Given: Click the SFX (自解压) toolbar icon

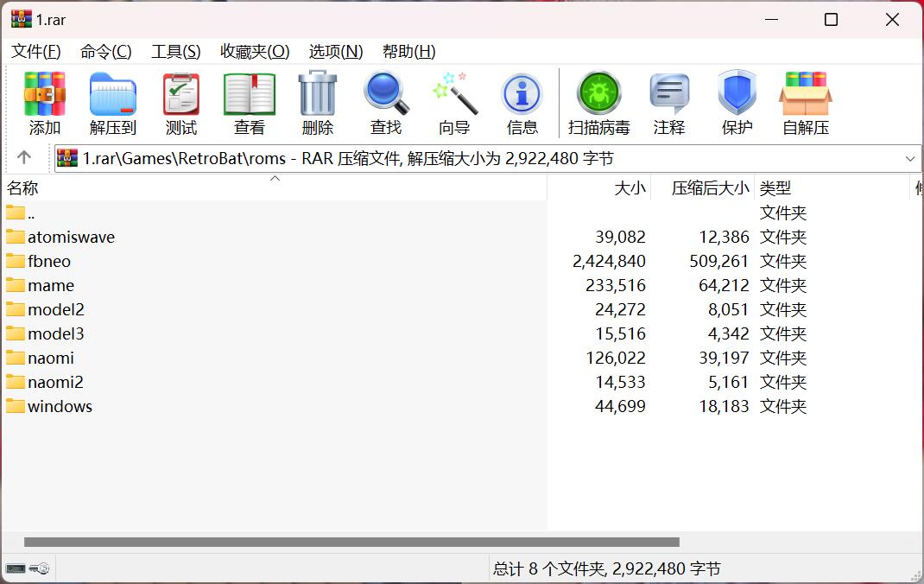Looking at the screenshot, I should (x=806, y=104).
